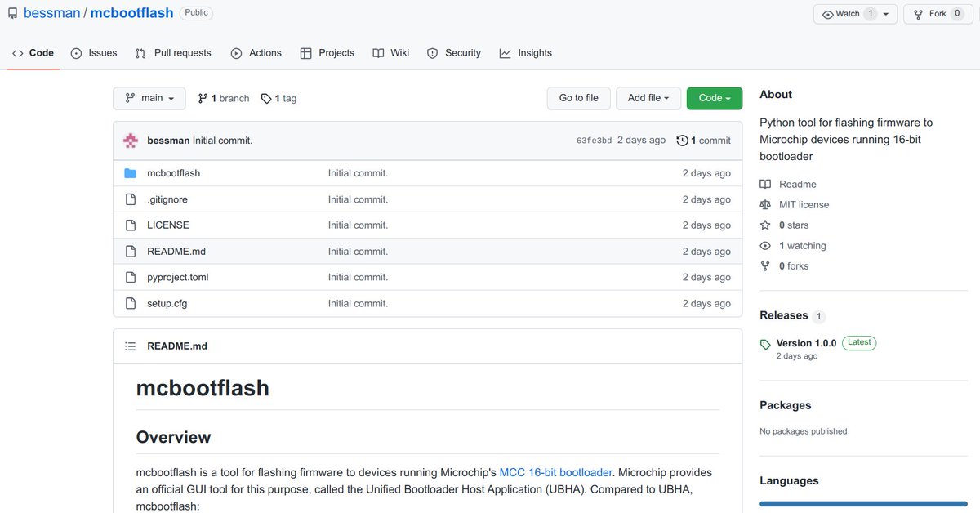
Task: Open the mcbootflash folder
Action: click(173, 173)
